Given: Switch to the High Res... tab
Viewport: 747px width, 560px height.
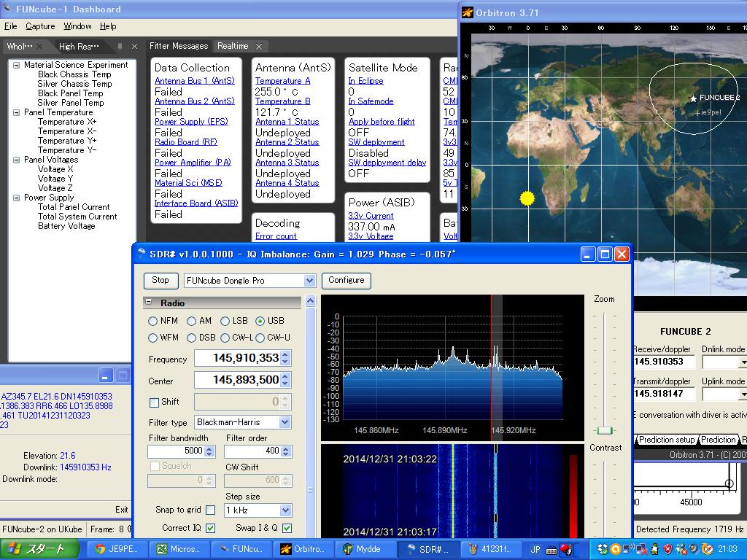Looking at the screenshot, I should tap(79, 46).
